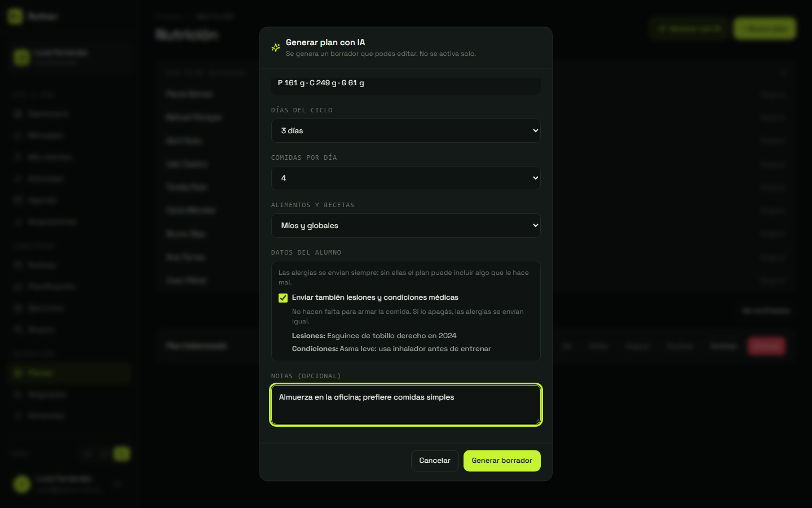Viewport: 812px width, 508px height.
Task: Open the Alimentos y recetas dropdown
Action: 406,225
